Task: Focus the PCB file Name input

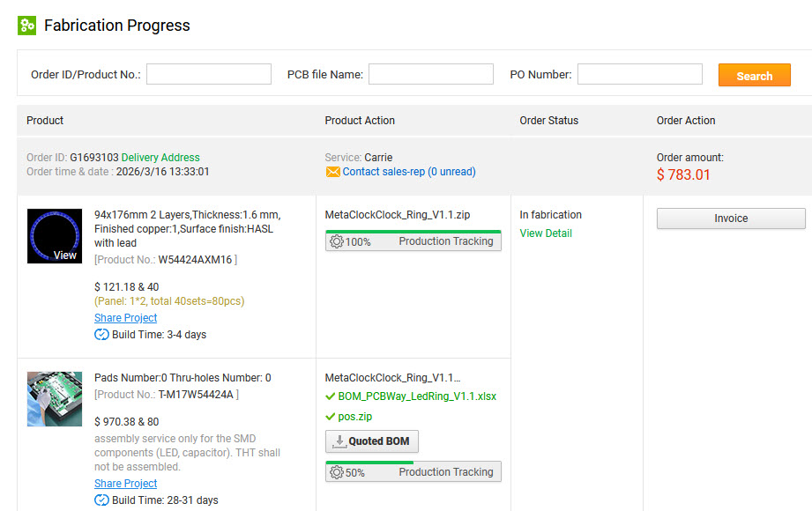Action: click(x=431, y=74)
